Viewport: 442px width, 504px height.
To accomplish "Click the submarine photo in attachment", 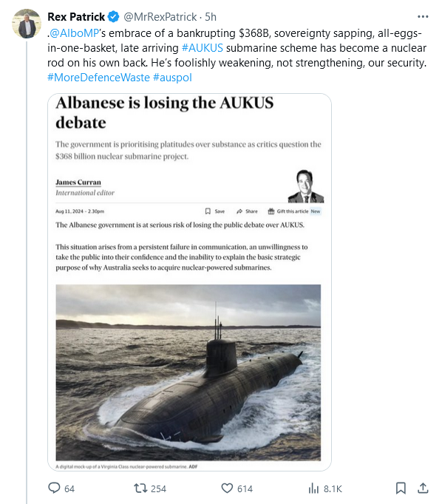I will [x=188, y=372].
